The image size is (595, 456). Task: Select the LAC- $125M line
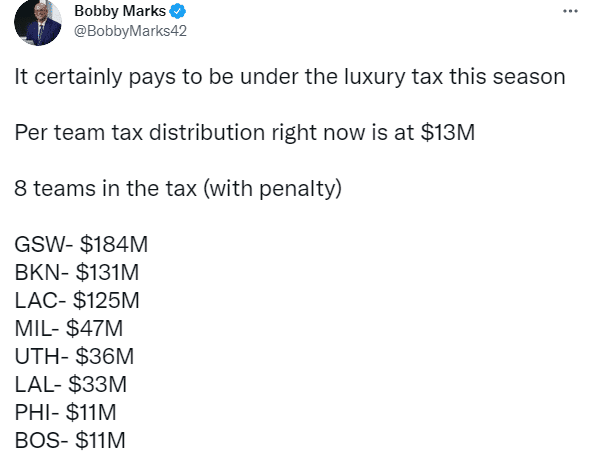click(x=77, y=300)
